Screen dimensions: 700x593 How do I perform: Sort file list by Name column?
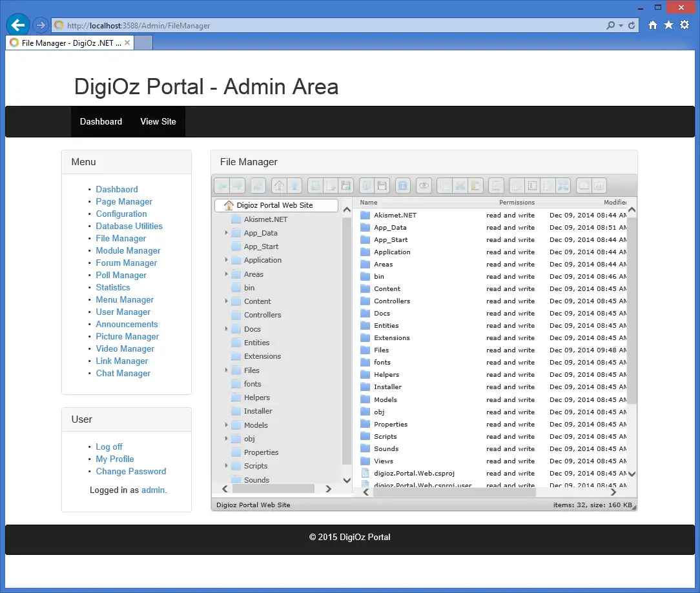pyautogui.click(x=369, y=202)
